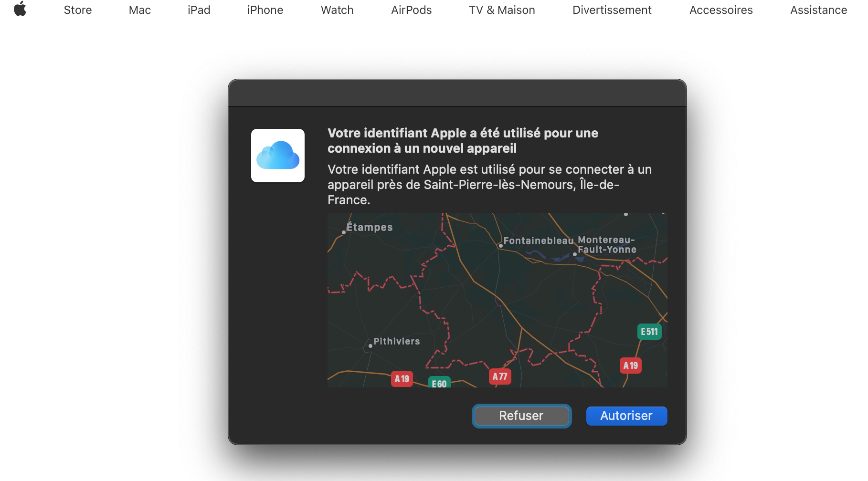Go to Divertissement section
Viewport: 868px width, 481px height.
click(612, 10)
